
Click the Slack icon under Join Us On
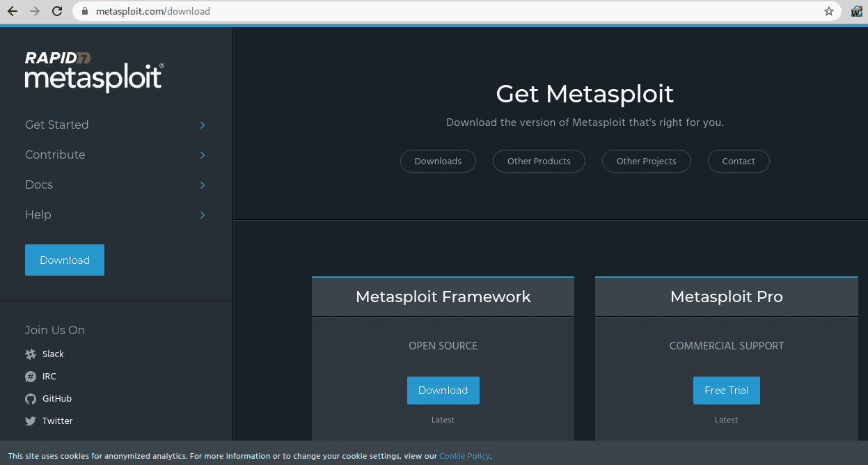[31, 354]
